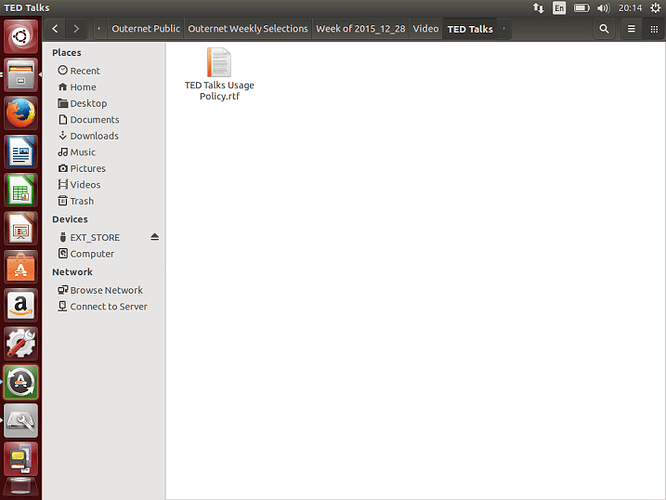Image resolution: width=666 pixels, height=500 pixels.
Task: Open Music in the sidebar
Action: tap(76, 152)
